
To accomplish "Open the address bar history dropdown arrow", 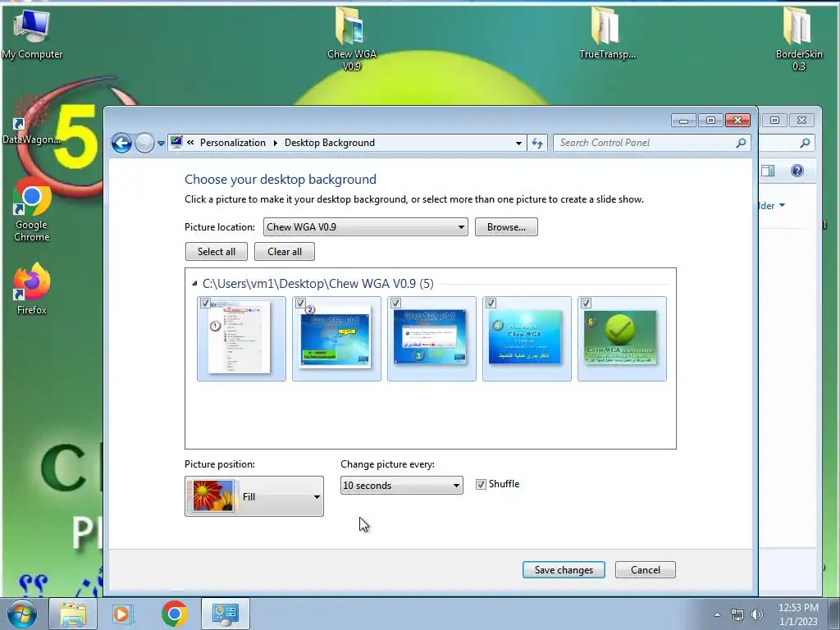I will 518,144.
